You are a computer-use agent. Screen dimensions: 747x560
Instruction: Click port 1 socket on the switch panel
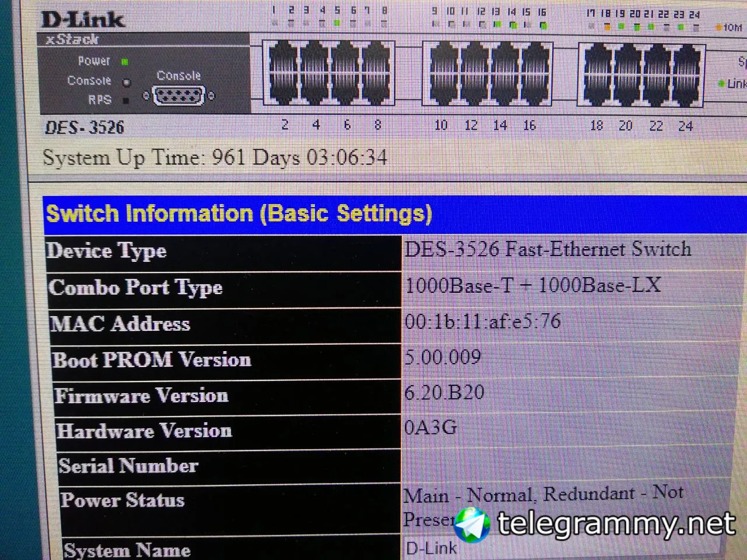click(283, 58)
